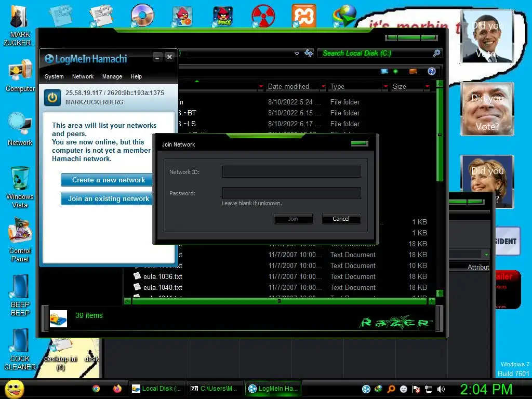Click the orange preview pane icon in Explorer toolbar
Screen dimensions: 532x399
[x=413, y=71]
